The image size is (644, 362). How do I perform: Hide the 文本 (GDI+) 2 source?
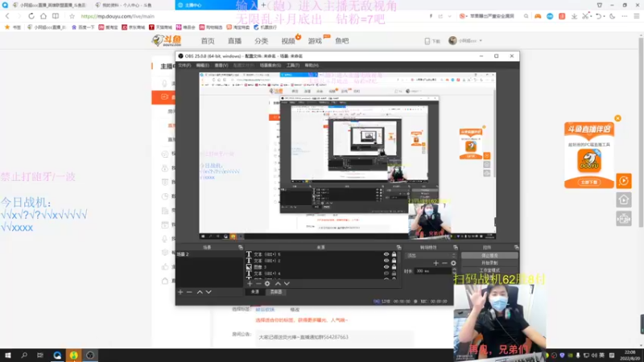click(386, 261)
